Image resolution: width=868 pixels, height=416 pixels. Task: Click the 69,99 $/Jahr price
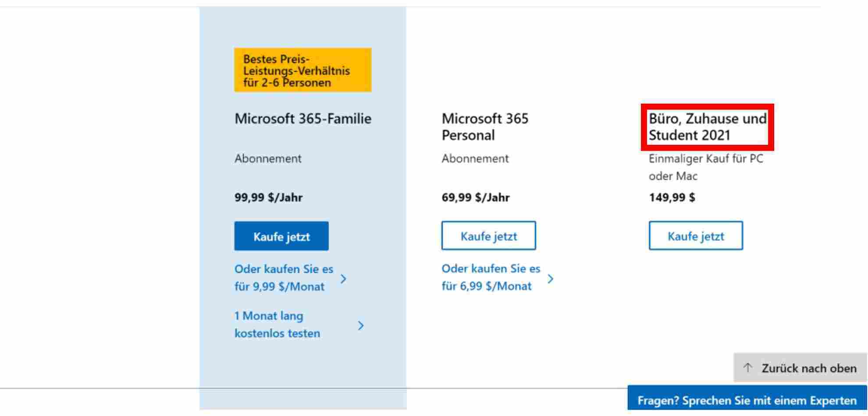475,197
